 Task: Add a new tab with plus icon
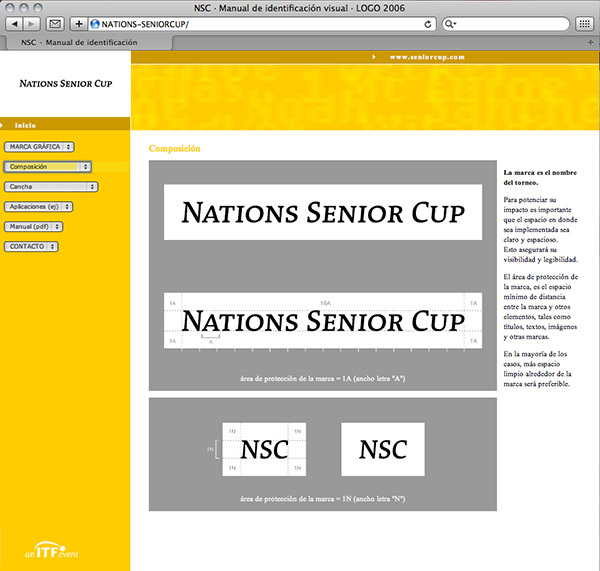(590, 42)
